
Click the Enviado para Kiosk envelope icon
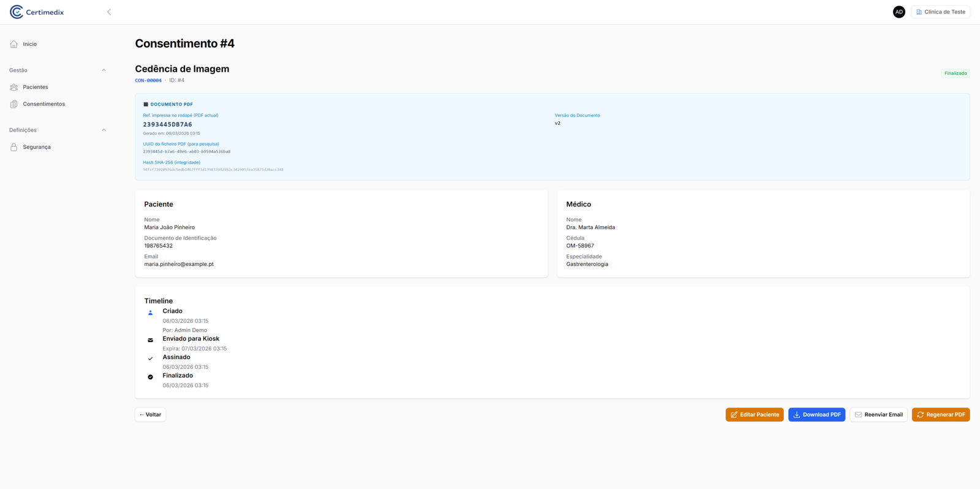[x=151, y=340]
